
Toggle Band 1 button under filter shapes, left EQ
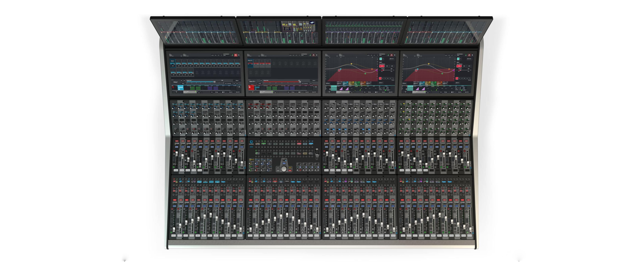(381, 83)
